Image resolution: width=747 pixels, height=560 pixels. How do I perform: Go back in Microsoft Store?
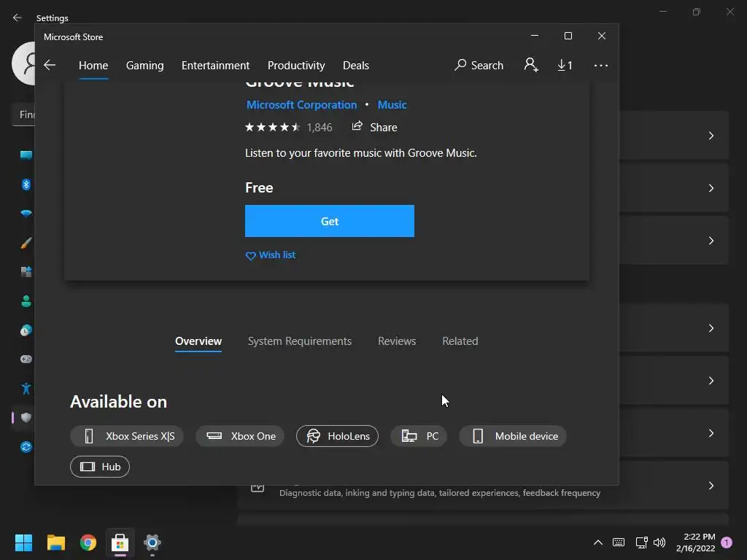(x=50, y=65)
